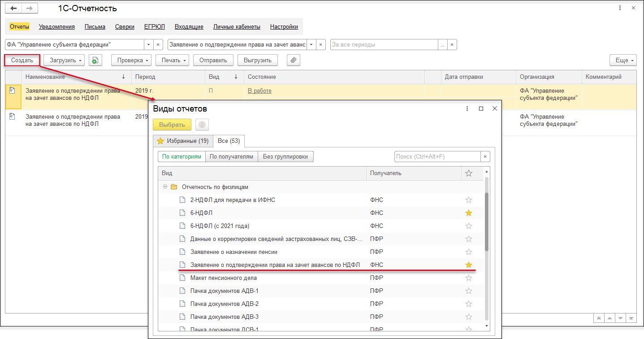Add report from file green plus icon
The width and height of the screenshot is (644, 339).
coord(95,60)
